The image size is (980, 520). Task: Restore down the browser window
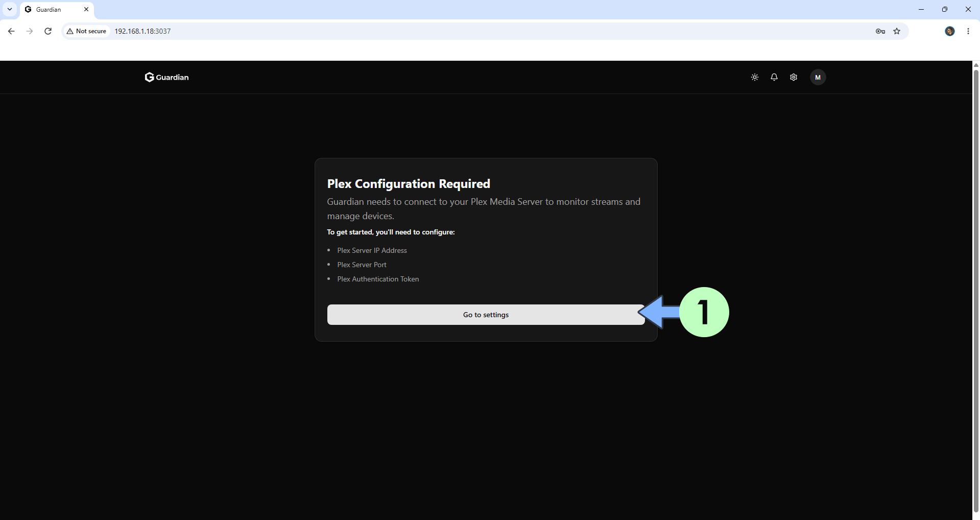pos(945,9)
